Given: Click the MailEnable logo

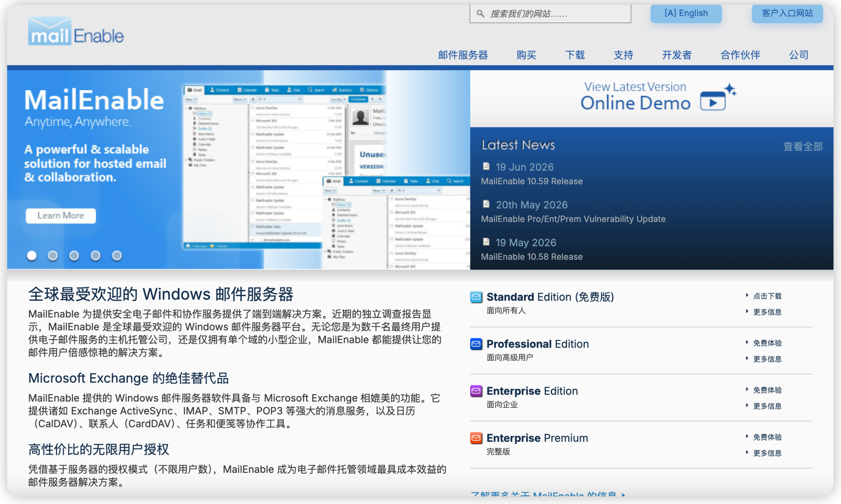Looking at the screenshot, I should click(x=76, y=31).
